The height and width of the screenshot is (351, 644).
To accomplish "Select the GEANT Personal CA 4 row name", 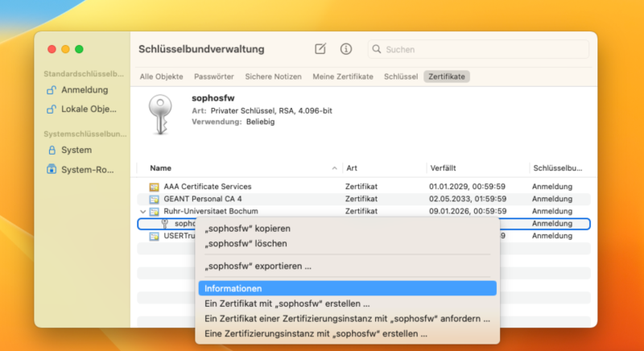I will (x=203, y=199).
